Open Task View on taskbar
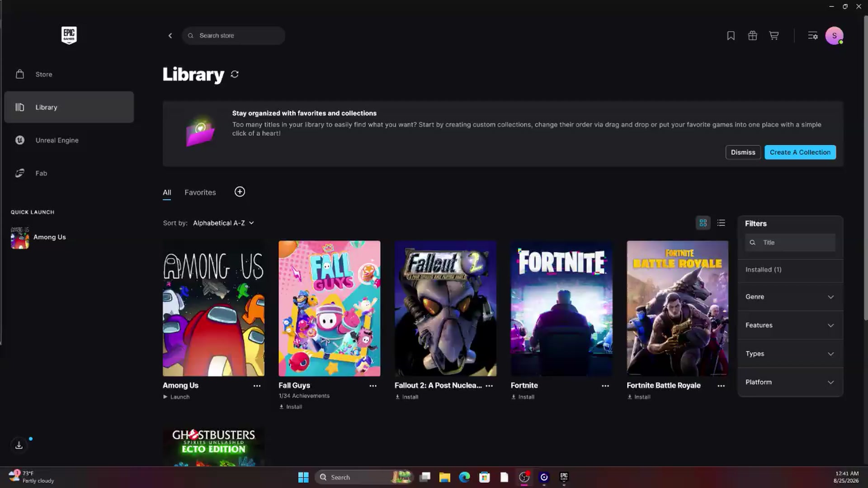This screenshot has height=488, width=868. pos(425,477)
